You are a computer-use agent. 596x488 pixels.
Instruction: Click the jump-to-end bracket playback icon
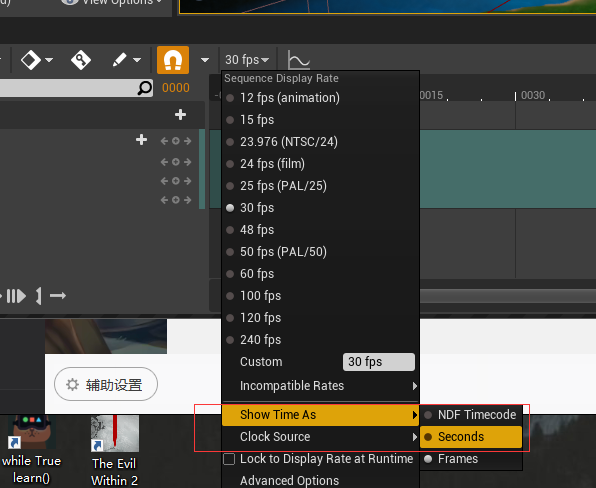(x=38, y=296)
